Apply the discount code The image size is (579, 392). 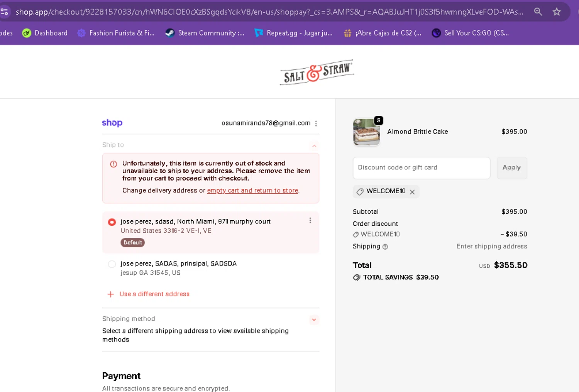(x=512, y=168)
